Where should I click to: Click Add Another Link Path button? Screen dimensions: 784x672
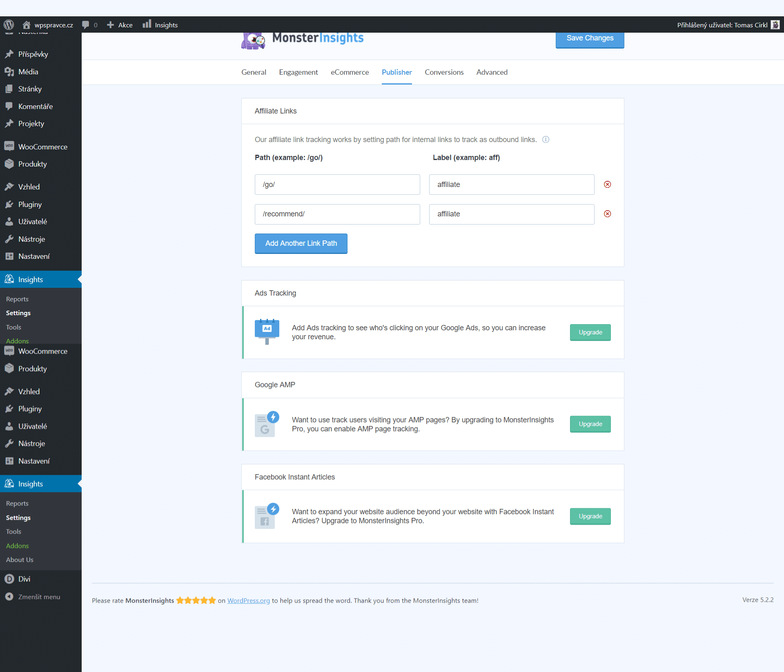pyautogui.click(x=301, y=243)
